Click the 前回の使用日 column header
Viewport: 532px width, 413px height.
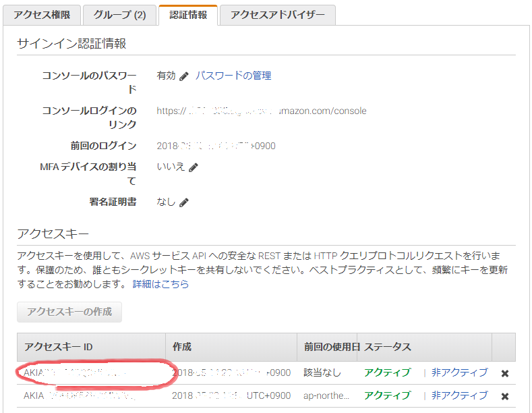coord(327,347)
